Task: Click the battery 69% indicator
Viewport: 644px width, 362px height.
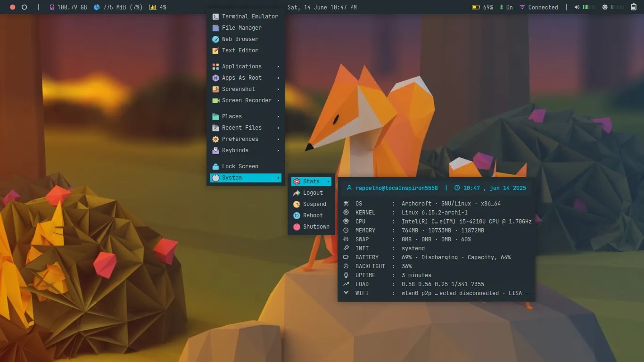Action: point(482,7)
